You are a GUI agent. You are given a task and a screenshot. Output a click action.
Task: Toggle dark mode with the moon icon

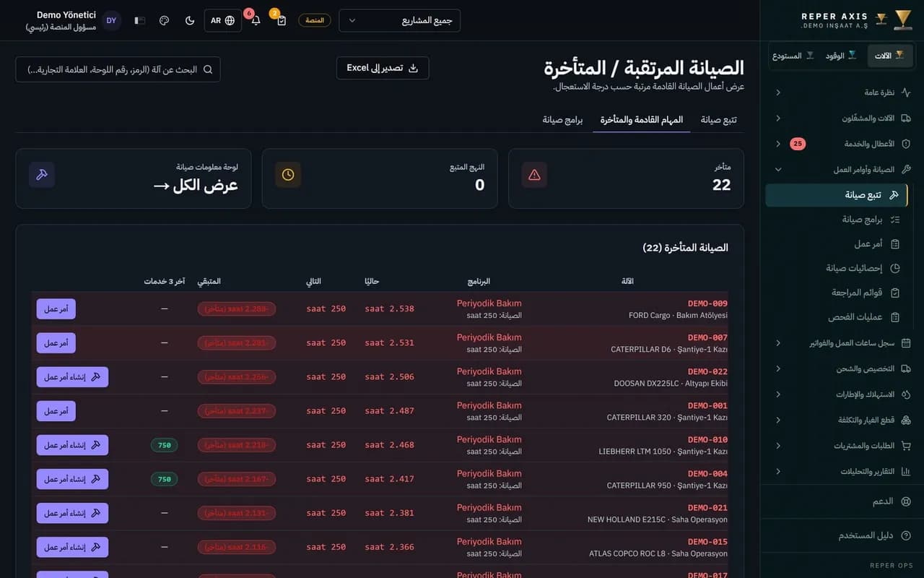coord(190,20)
